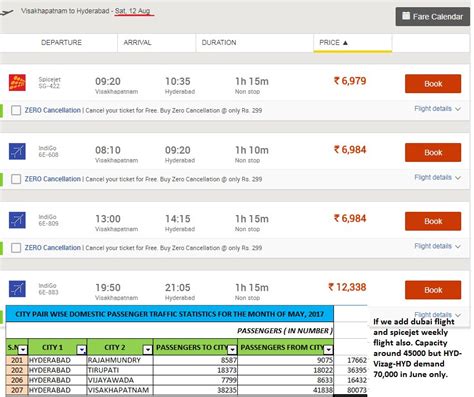Select total cell 80073
This screenshot has width=474, height=397.
[350, 390]
